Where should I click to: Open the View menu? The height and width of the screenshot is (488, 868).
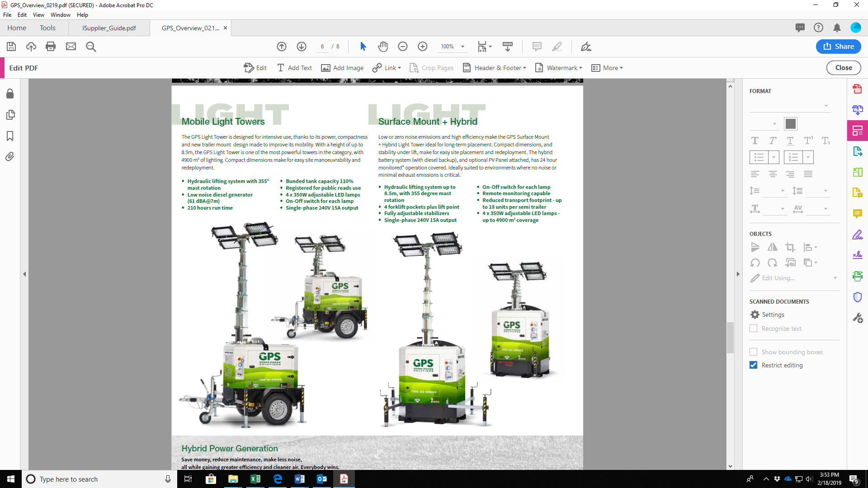(x=38, y=15)
